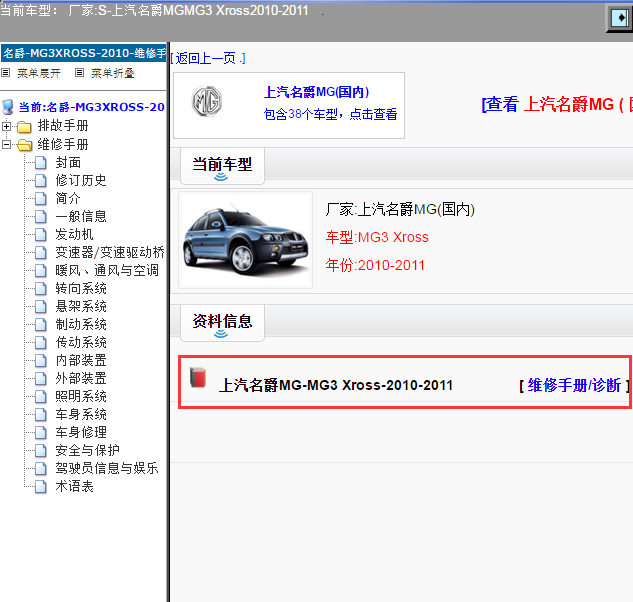This screenshot has height=602, width=633.
Task: Open the 照明系统 chapter label
Action: click(81, 396)
